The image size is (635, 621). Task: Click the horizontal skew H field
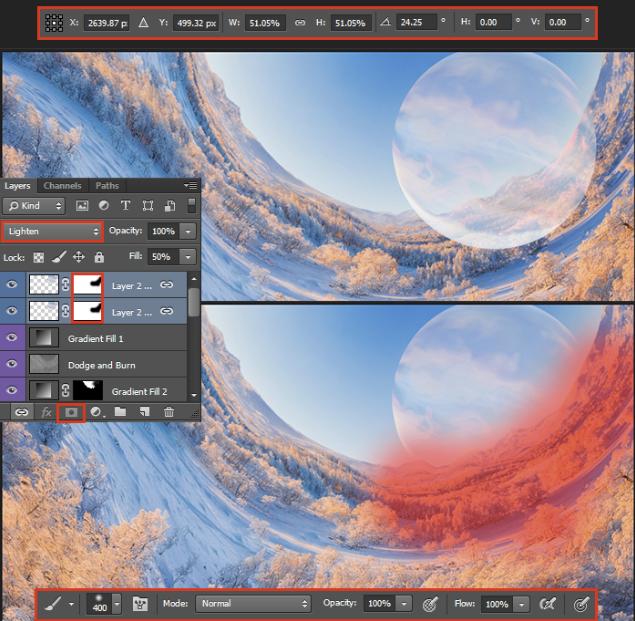pyautogui.click(x=493, y=22)
